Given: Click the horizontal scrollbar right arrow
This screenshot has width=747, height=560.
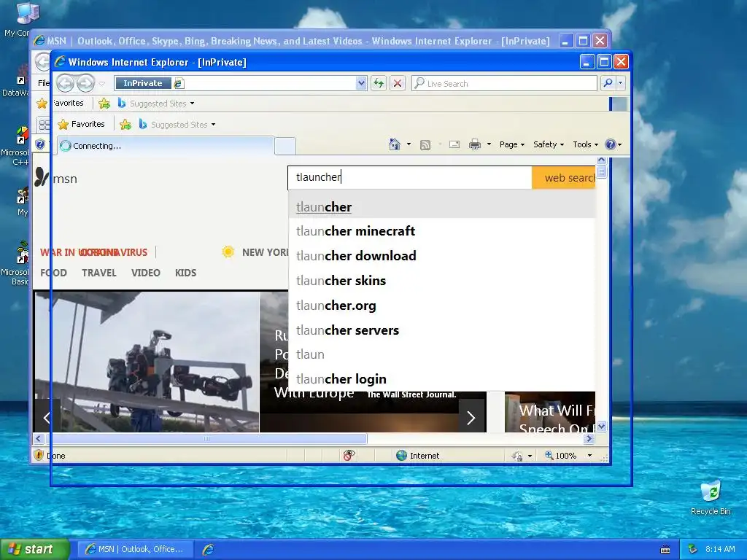Looking at the screenshot, I should (x=589, y=438).
